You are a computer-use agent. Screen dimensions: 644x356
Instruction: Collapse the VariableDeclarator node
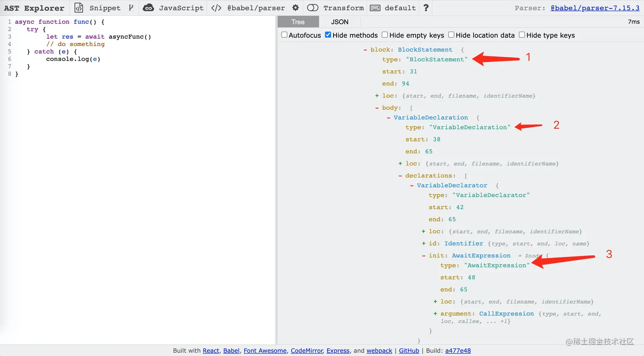click(412, 185)
